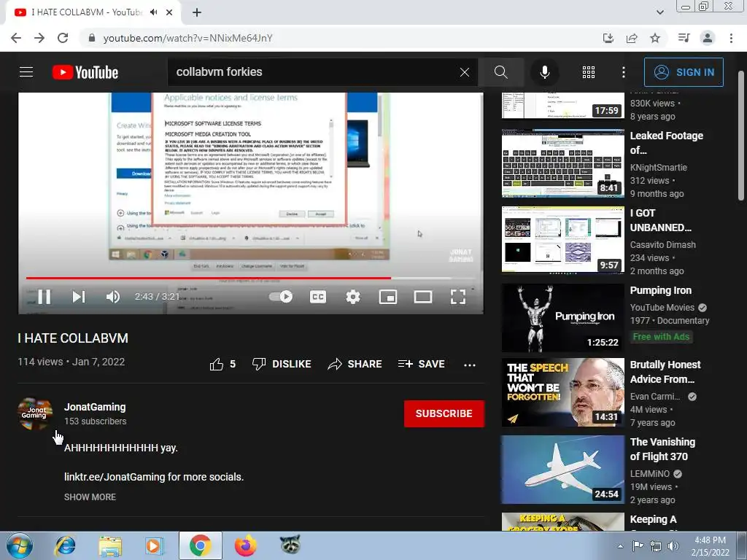Select the Chrome address bar URL
747x560 pixels.
(187, 38)
